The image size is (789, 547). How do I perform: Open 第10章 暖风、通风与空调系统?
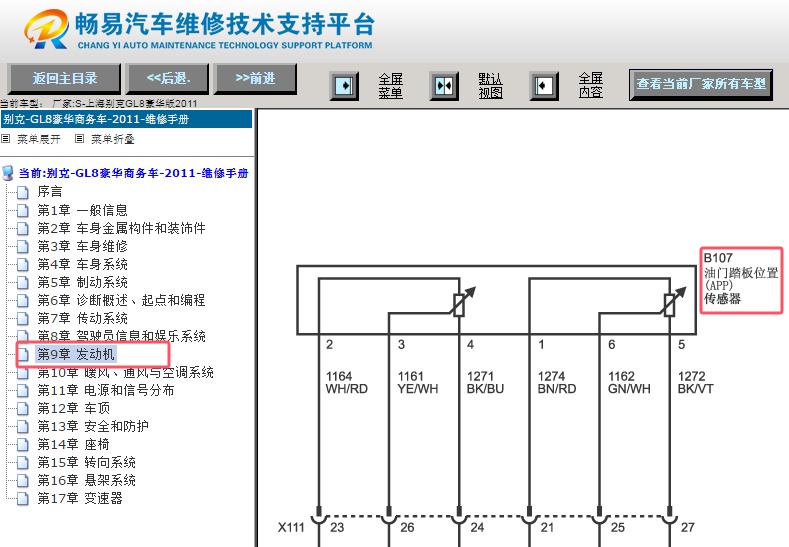coord(125,372)
